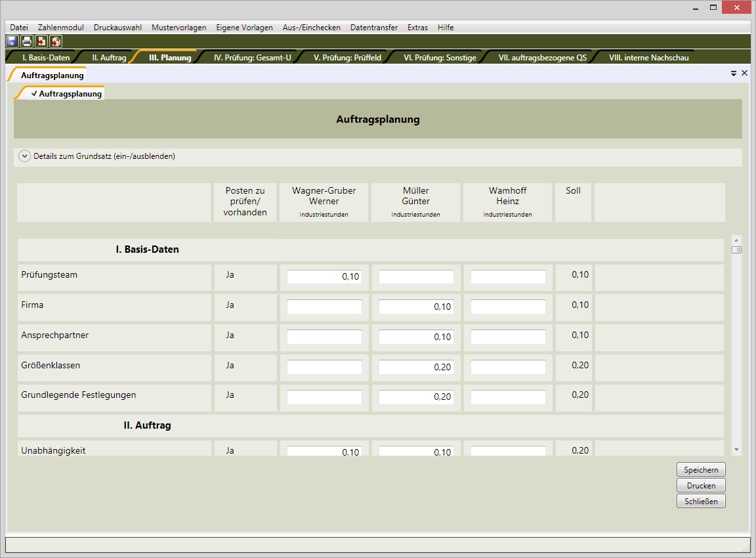Image resolution: width=756 pixels, height=558 pixels.
Task: Expand Details zum Grundsatz section
Action: click(25, 156)
